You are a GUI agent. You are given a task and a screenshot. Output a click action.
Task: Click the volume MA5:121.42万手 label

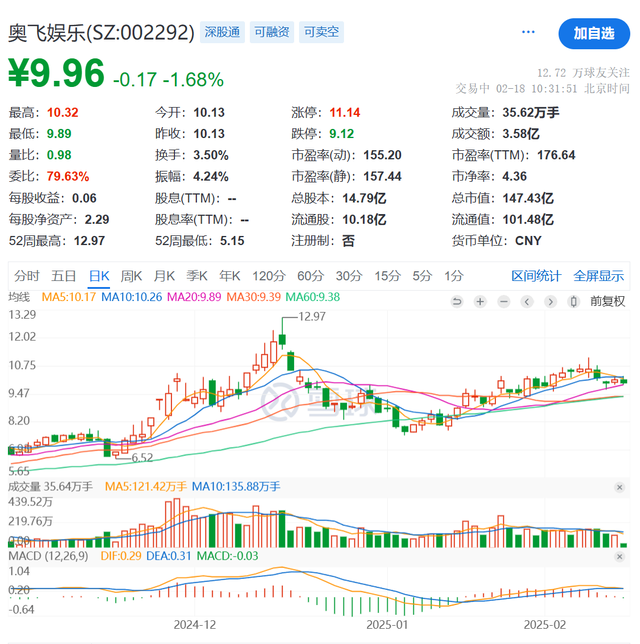click(x=146, y=487)
